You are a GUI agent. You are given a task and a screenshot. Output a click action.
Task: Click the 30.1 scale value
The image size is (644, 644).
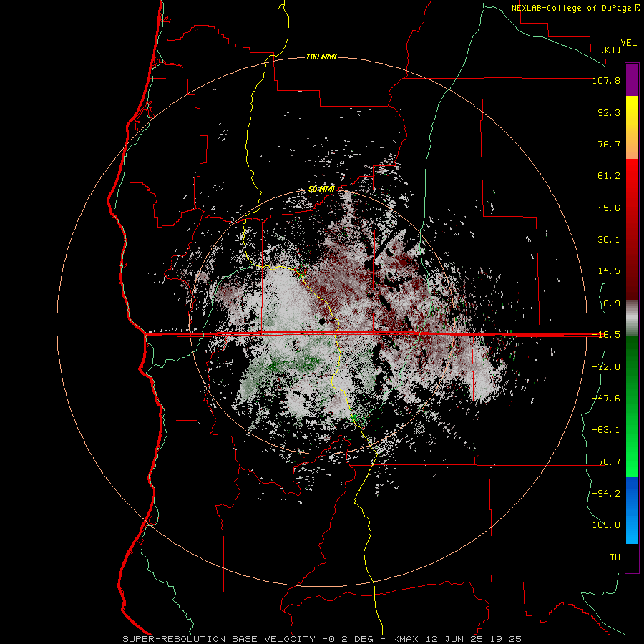609,240
